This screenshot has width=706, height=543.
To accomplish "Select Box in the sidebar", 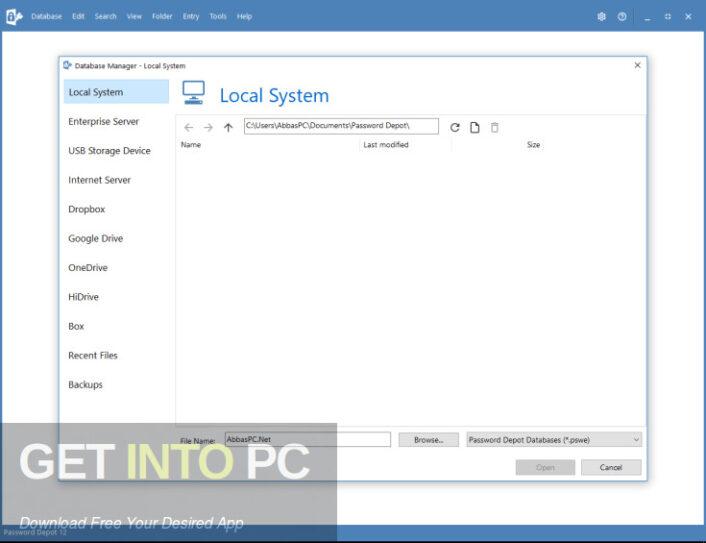I will tap(76, 326).
